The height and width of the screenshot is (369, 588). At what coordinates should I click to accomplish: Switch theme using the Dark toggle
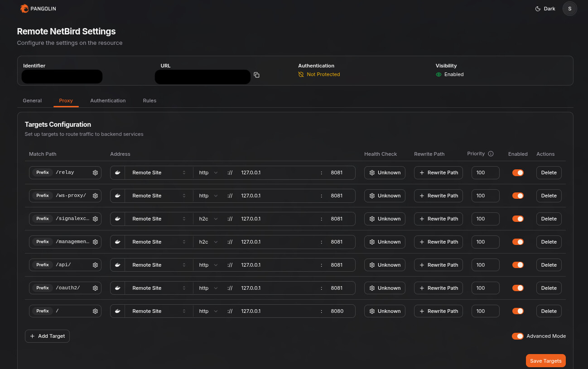[x=545, y=9]
